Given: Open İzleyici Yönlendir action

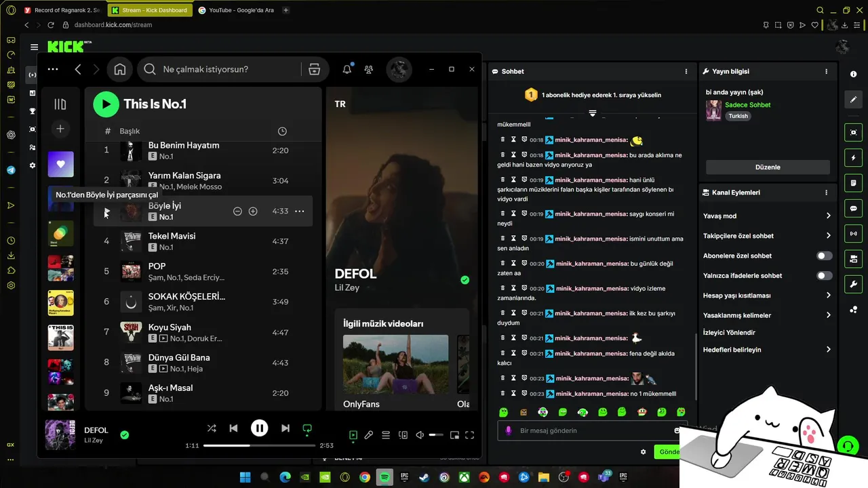Looking at the screenshot, I should (729, 333).
